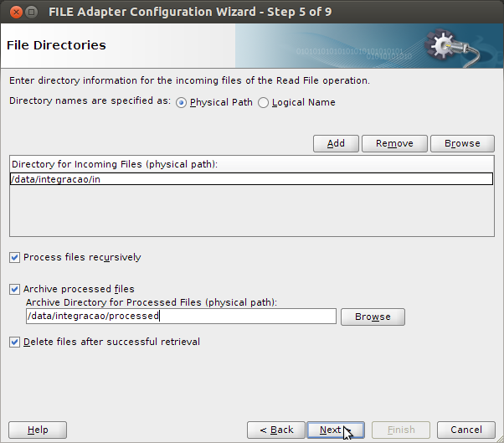Click the Remove directory button
Viewport: 504px width, 443px height.
tap(394, 143)
